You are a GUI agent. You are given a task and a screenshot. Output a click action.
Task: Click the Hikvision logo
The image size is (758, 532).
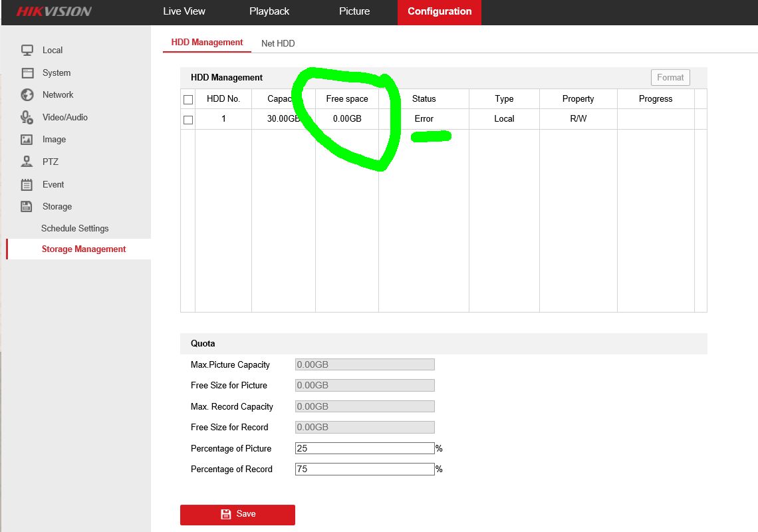coord(53,11)
